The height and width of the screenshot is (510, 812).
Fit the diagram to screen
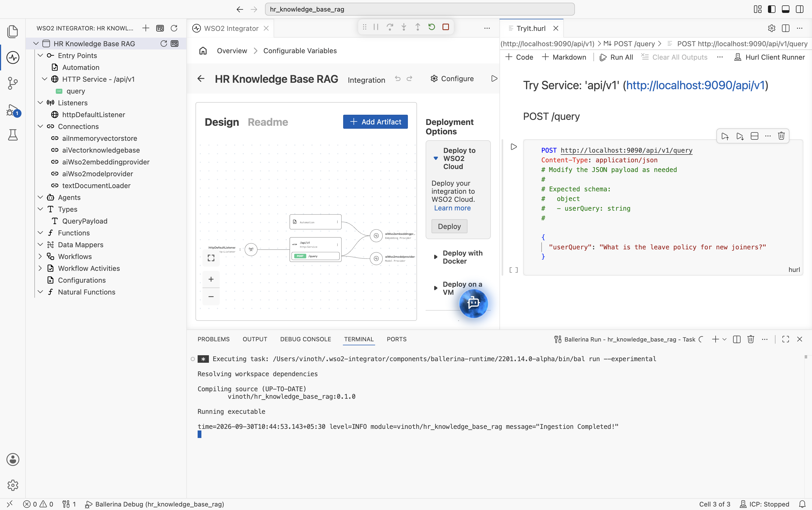(211, 258)
